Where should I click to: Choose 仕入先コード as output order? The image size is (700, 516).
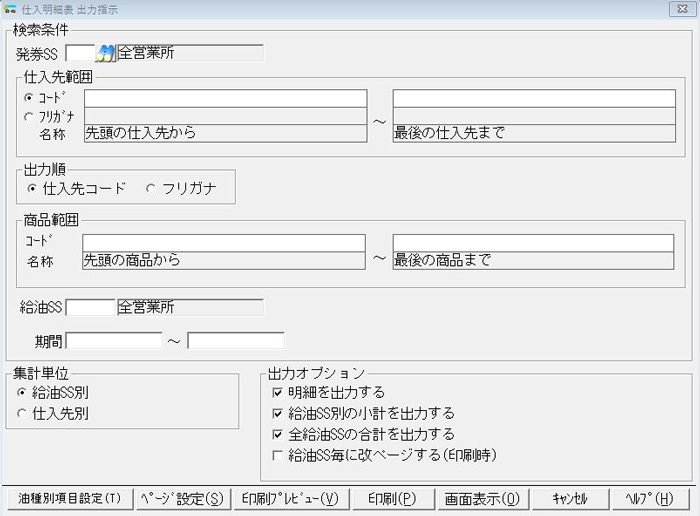coord(33,188)
